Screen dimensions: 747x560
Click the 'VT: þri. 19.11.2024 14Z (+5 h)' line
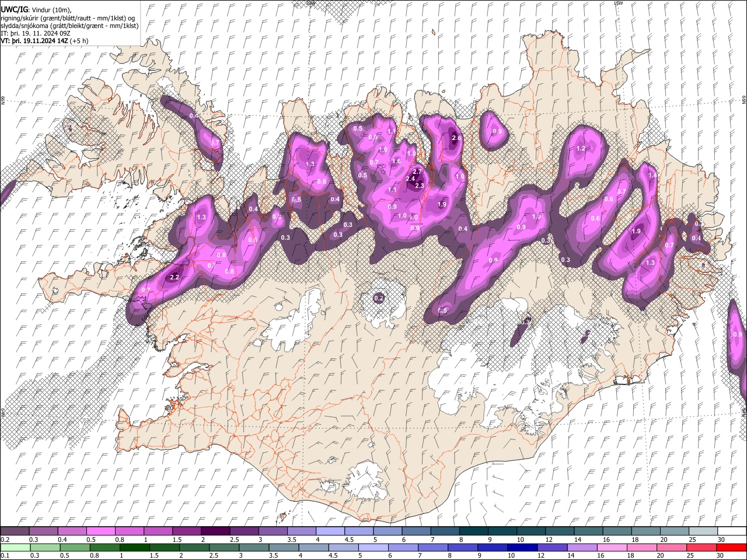click(x=45, y=41)
